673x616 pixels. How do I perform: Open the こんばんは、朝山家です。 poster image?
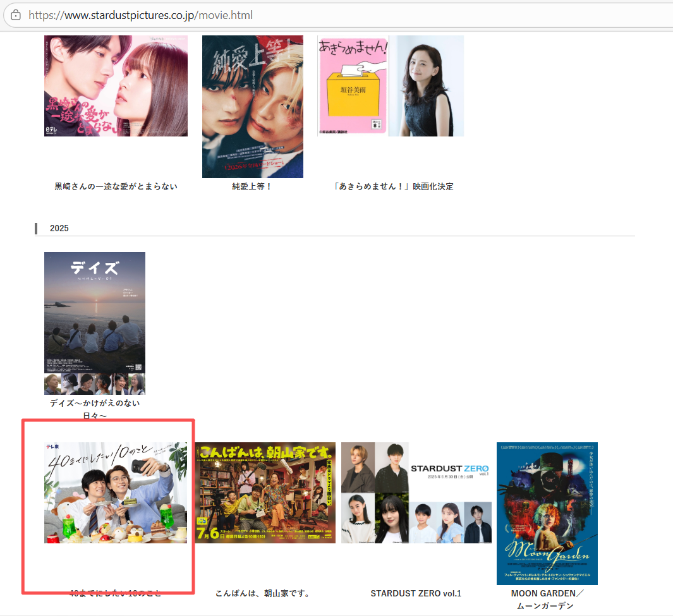(x=265, y=493)
